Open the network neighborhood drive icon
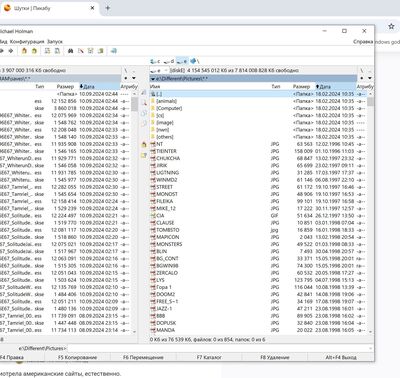Screen dimensions: 400x378 pos(194,61)
